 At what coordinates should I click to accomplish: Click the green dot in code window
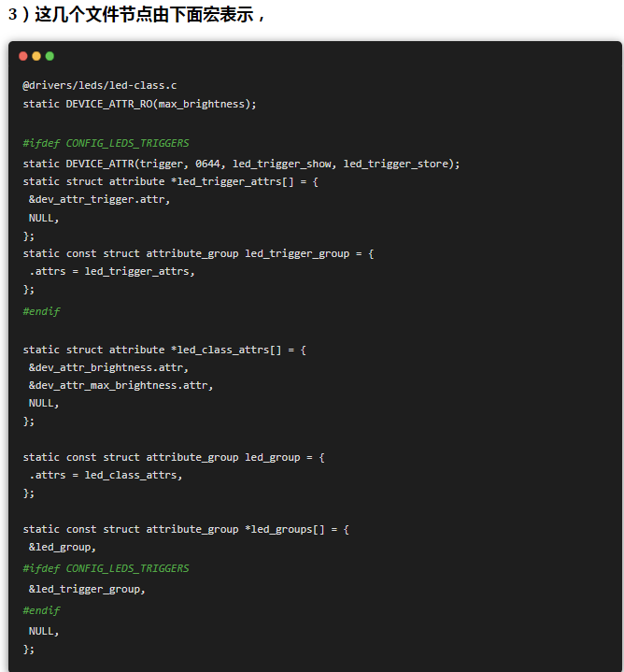tap(50, 56)
